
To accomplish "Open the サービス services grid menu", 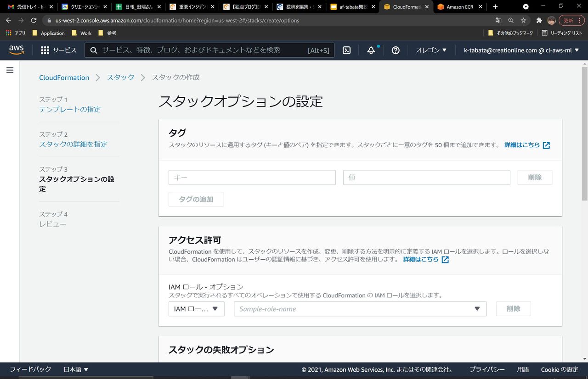I will 58,50.
